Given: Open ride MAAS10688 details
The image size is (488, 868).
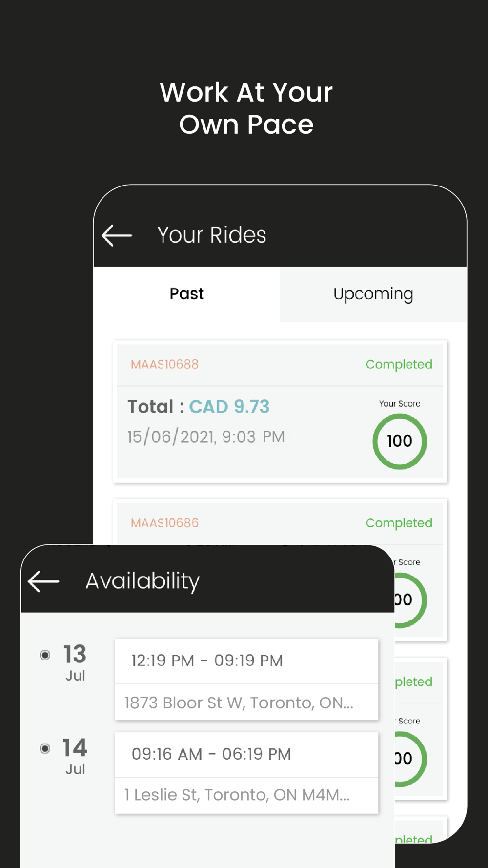Looking at the screenshot, I should click(280, 412).
